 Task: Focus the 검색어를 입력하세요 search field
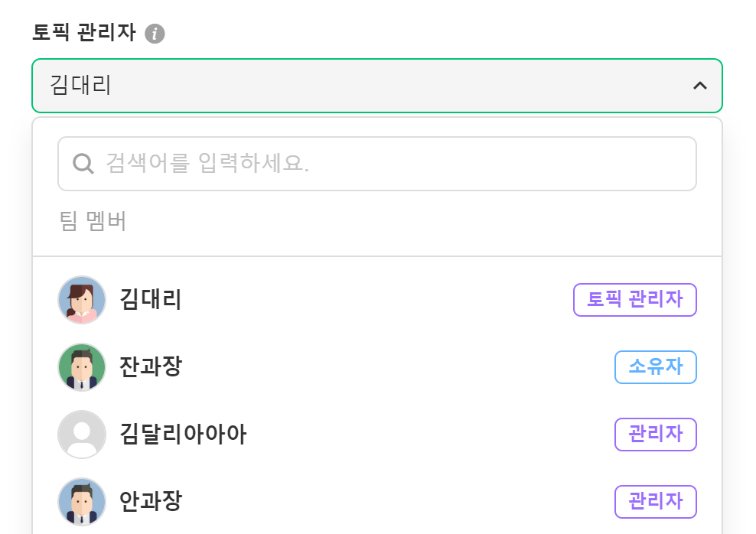click(x=390, y=163)
